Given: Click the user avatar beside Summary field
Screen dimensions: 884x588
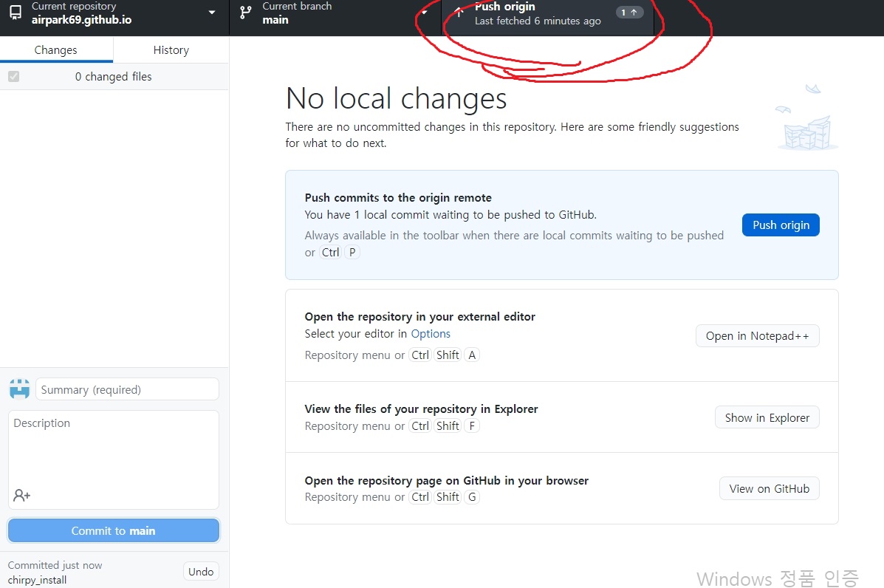Looking at the screenshot, I should click(19, 389).
